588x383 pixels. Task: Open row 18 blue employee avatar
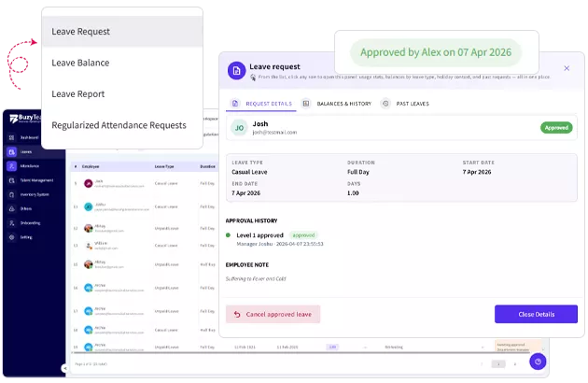[88, 330]
